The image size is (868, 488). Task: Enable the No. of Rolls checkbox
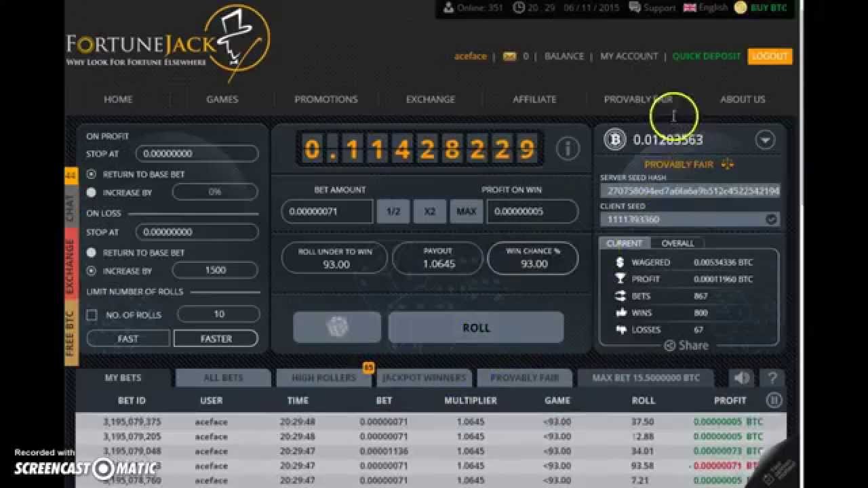[x=92, y=314]
